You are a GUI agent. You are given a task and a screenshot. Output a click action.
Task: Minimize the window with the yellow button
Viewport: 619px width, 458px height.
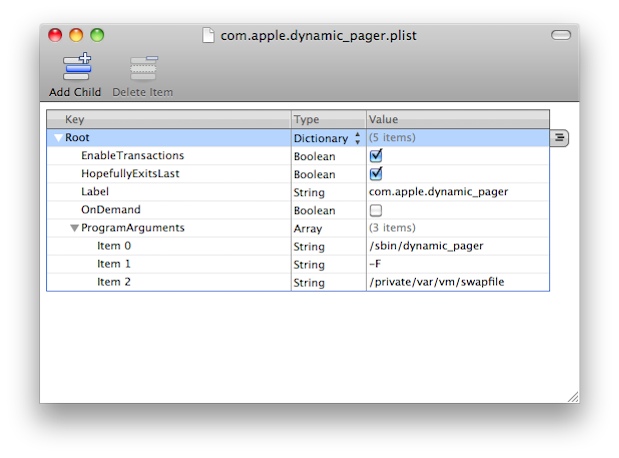(76, 35)
